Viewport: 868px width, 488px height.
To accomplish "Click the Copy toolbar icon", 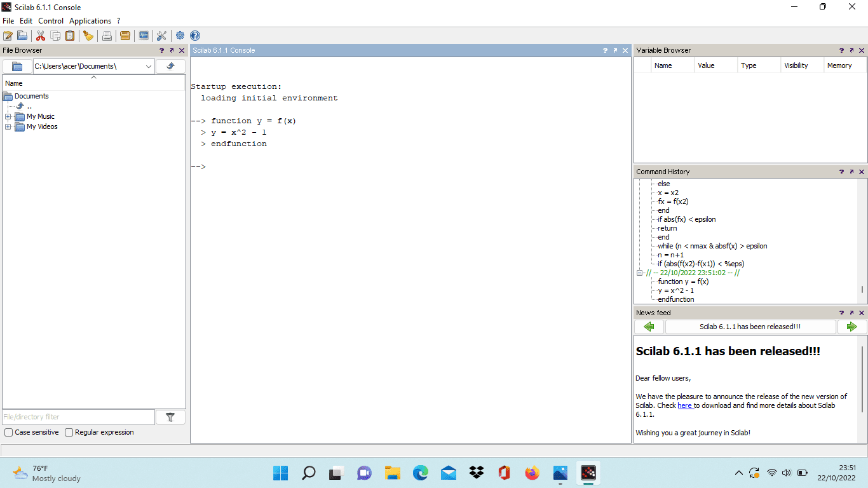I will click(55, 36).
